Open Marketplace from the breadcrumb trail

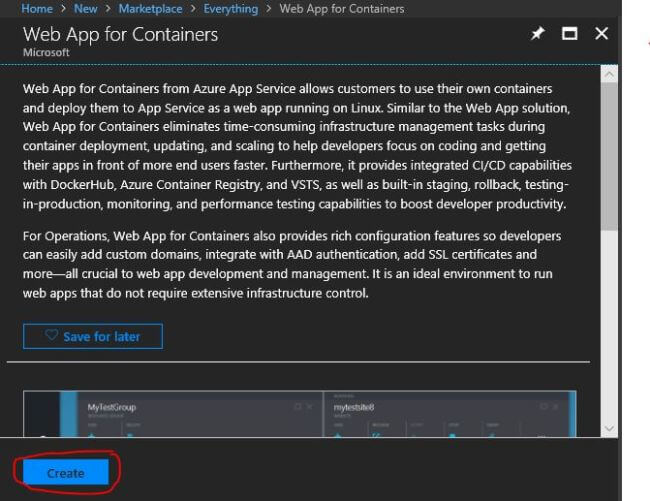(148, 9)
